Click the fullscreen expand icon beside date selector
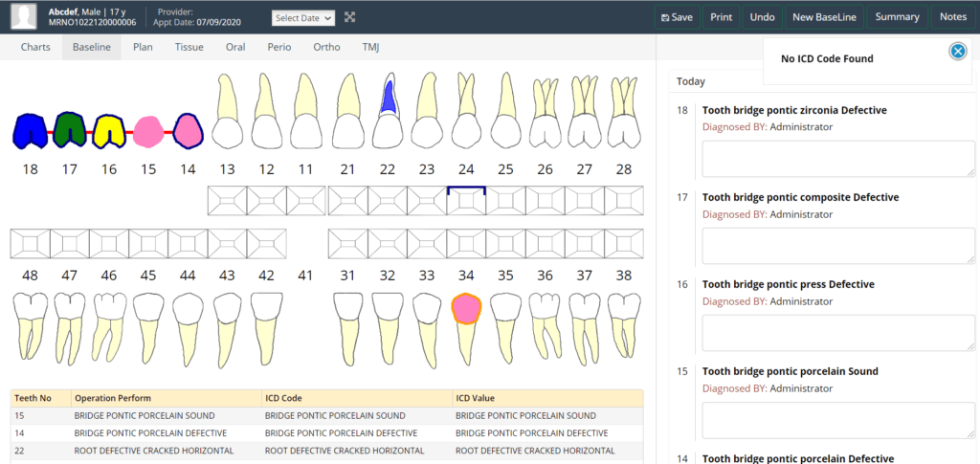This screenshot has height=464, width=980. (350, 17)
